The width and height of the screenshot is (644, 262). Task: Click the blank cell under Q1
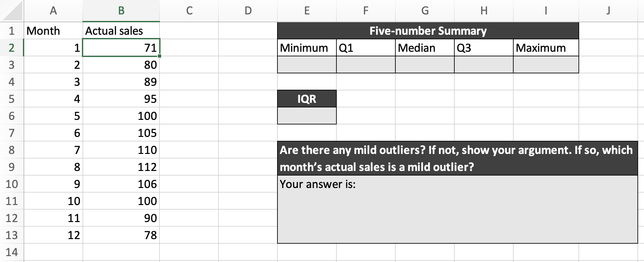tap(366, 65)
